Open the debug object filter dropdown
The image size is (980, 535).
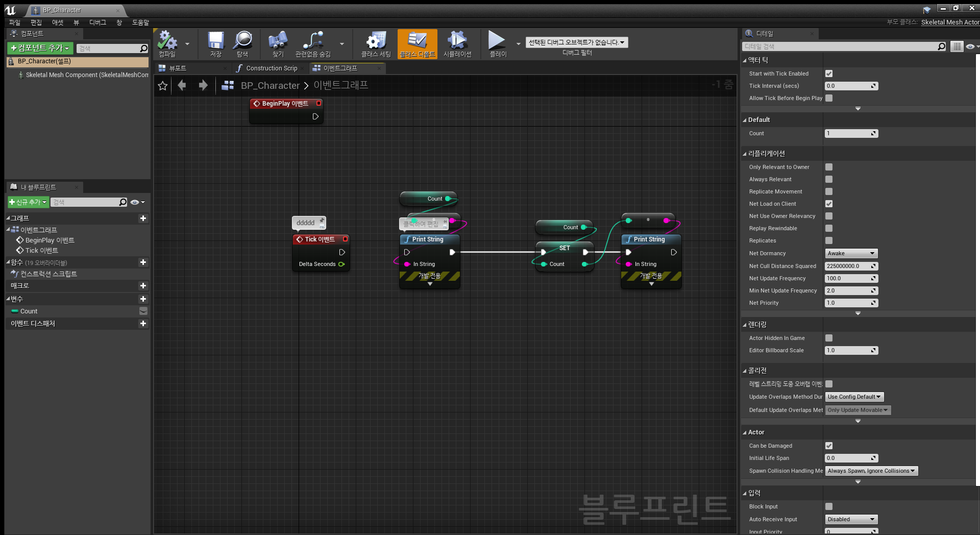click(x=577, y=42)
